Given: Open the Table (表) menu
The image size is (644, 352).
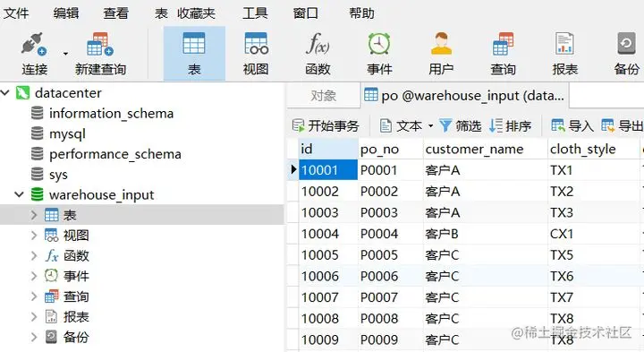Looking at the screenshot, I should [x=161, y=13].
